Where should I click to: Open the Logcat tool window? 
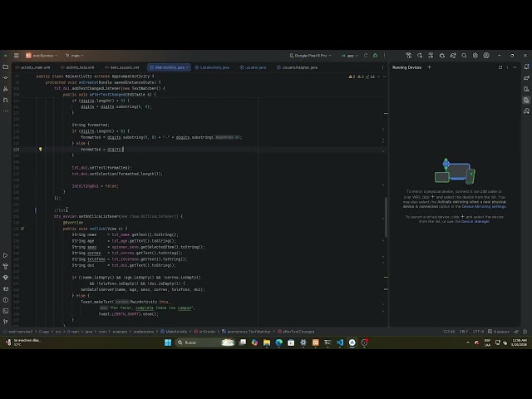coord(6,288)
